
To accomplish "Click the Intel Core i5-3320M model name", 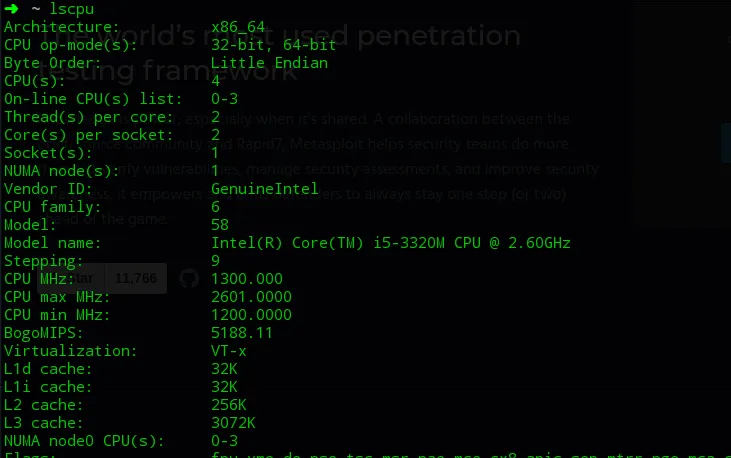I will (392, 242).
